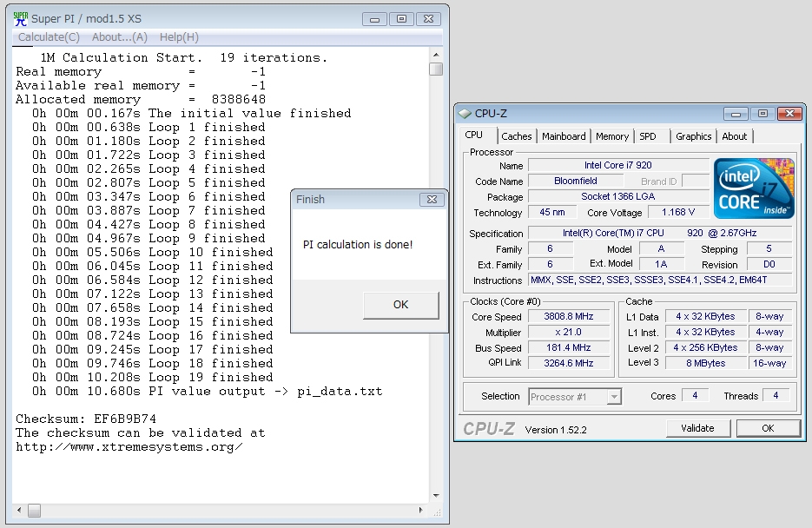This screenshot has height=528, width=812.
Task: Minimize the Super PI window
Action: pyautogui.click(x=376, y=18)
